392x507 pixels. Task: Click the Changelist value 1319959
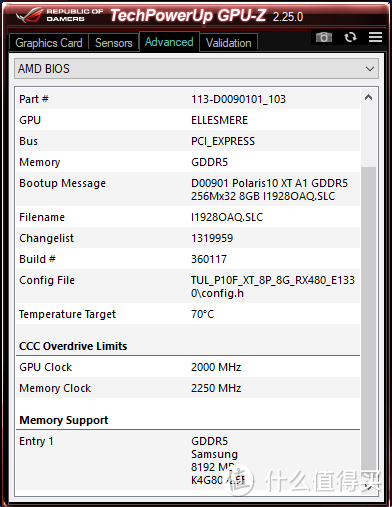pyautogui.click(x=212, y=238)
